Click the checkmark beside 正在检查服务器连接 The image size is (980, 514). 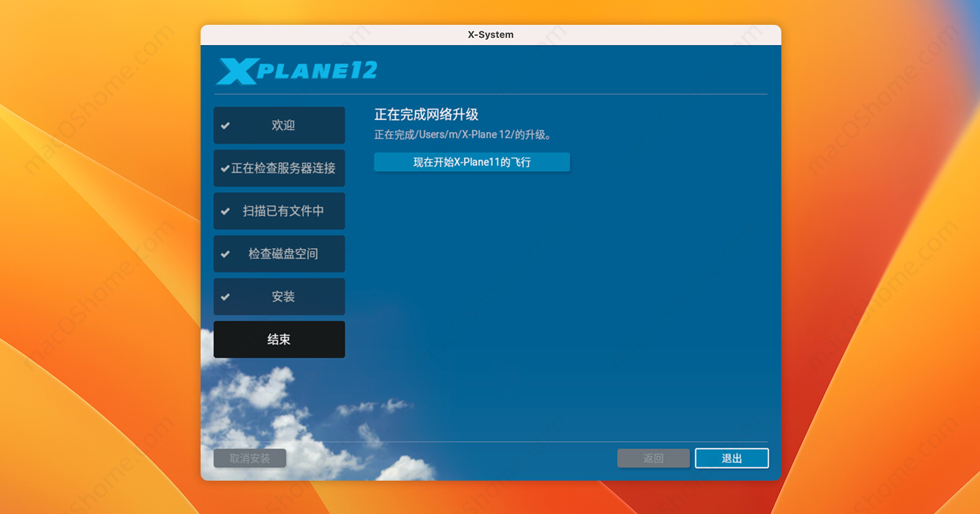click(x=225, y=169)
